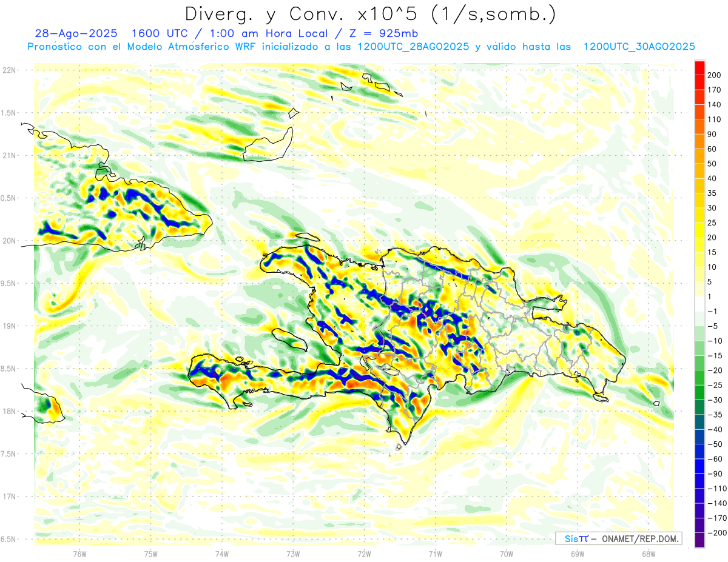Screen dimensions: 728x562
Task: Click the red colorbar swatch above 200
Action: tap(699, 67)
